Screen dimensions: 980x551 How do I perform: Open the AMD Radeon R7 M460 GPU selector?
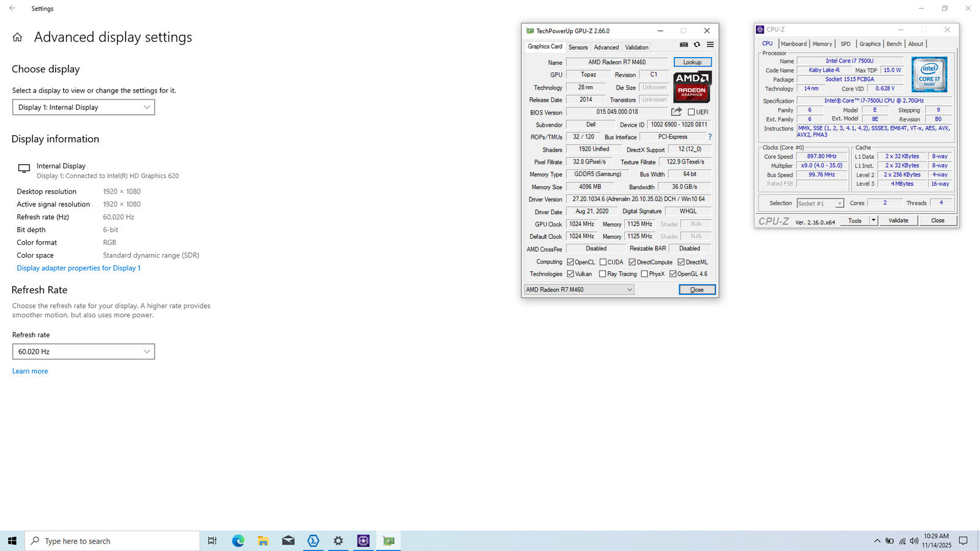579,290
